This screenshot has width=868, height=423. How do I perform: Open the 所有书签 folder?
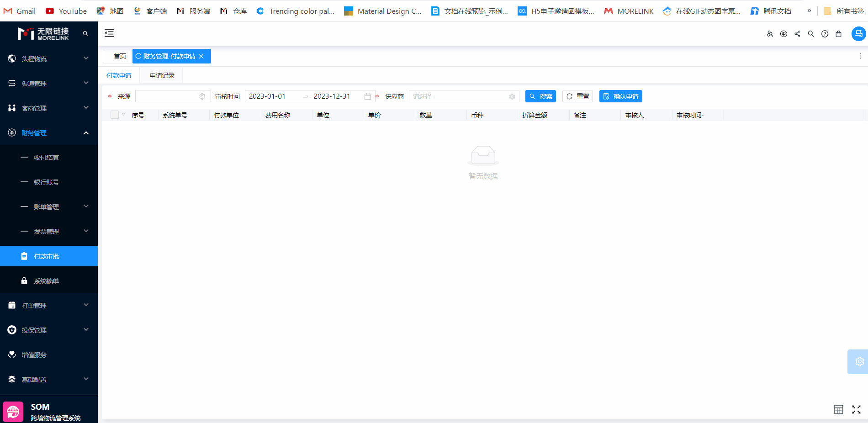tap(844, 11)
